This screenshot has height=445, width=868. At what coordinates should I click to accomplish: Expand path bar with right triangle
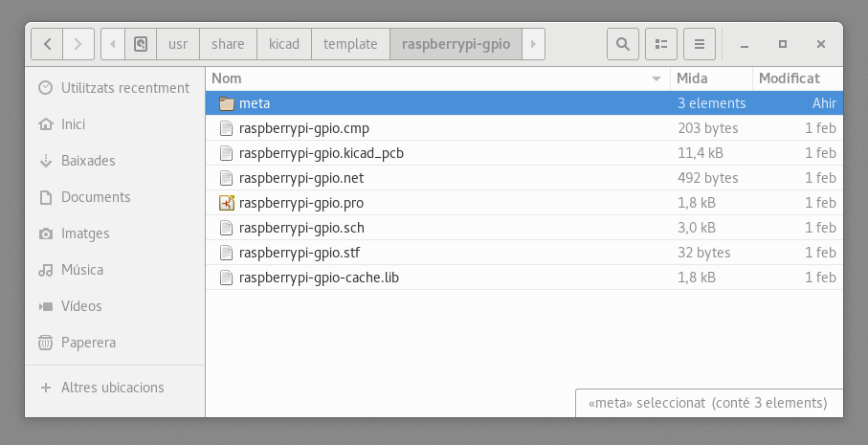[533, 44]
